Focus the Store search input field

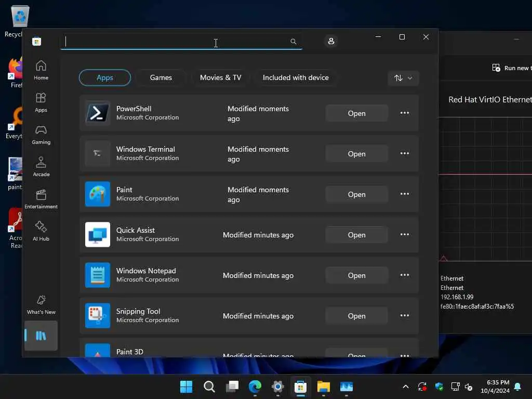[181, 42]
